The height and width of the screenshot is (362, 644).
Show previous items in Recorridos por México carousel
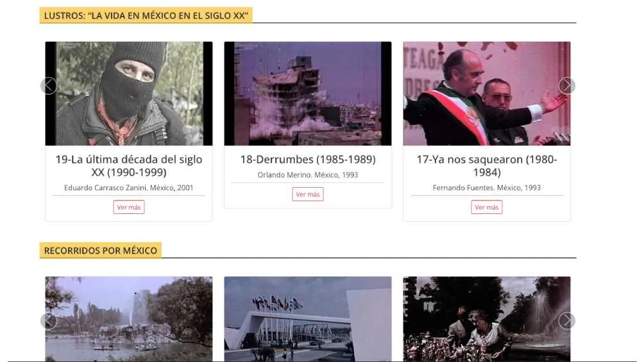tap(49, 321)
